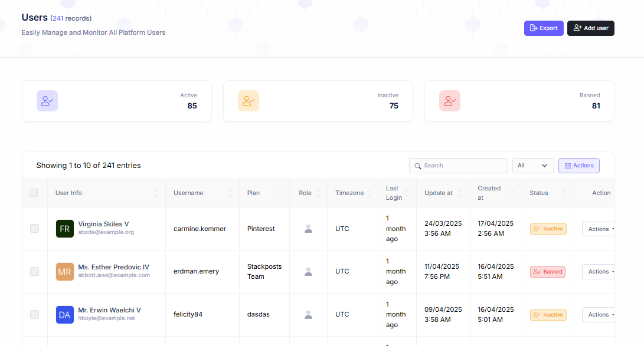
Task: Open the All status filter dropdown
Action: click(533, 166)
